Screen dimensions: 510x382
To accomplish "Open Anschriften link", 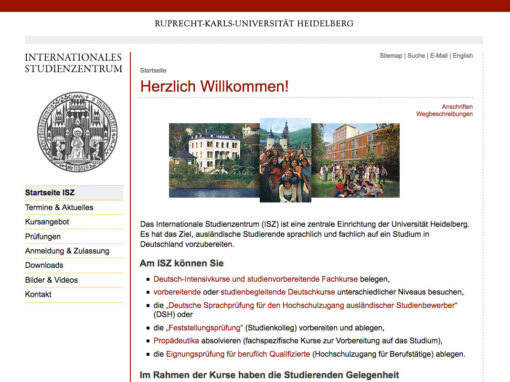I will (457, 107).
